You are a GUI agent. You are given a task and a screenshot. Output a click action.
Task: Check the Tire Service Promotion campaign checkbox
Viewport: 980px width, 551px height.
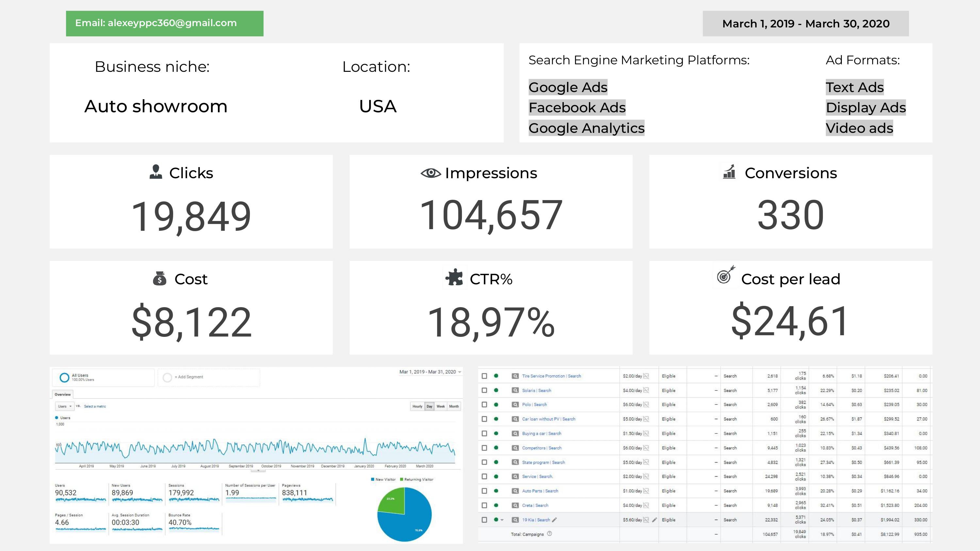tap(484, 376)
